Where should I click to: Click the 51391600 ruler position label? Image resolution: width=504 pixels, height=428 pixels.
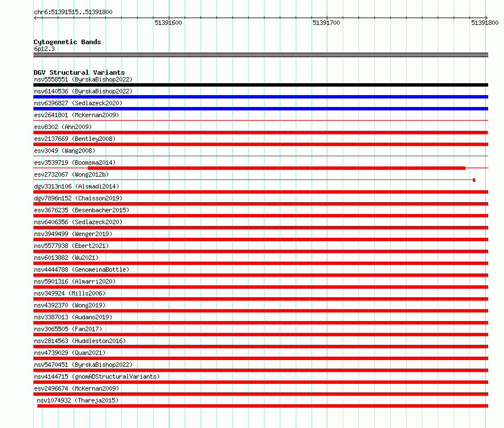pyautogui.click(x=168, y=23)
